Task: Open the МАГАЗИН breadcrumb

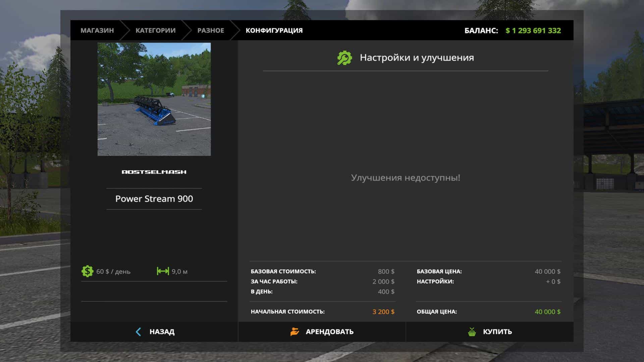Action: [97, 31]
